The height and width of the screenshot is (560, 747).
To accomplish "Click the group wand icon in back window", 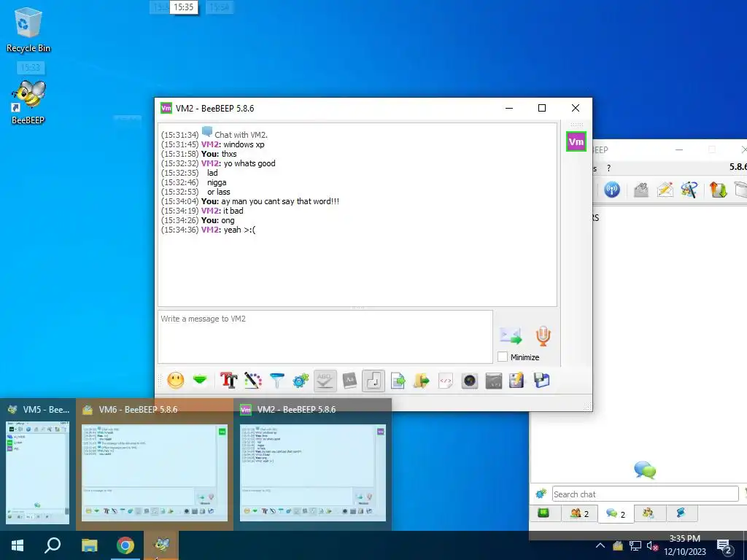I will (x=689, y=190).
